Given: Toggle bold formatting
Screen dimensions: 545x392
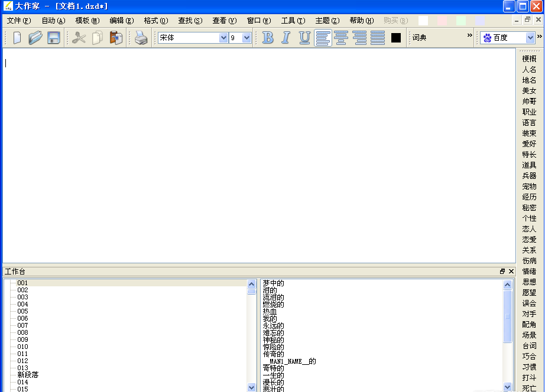Looking at the screenshot, I should click(267, 37).
